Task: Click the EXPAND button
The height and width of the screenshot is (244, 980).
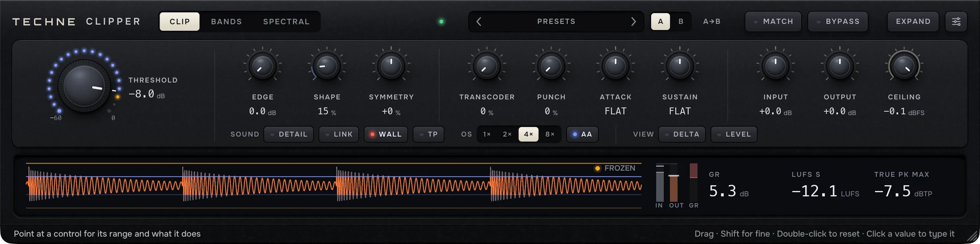Action: point(913,21)
